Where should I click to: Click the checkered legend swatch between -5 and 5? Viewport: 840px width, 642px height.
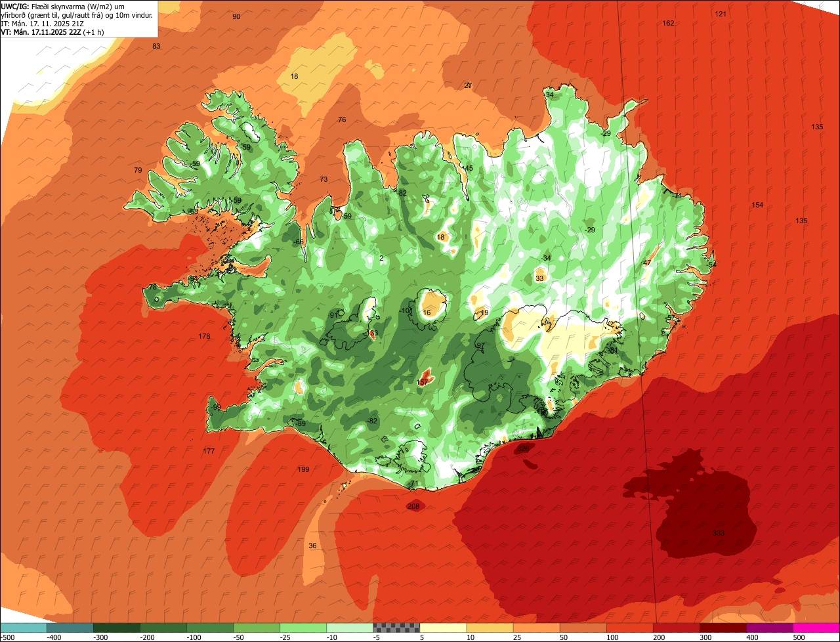[x=396, y=628]
